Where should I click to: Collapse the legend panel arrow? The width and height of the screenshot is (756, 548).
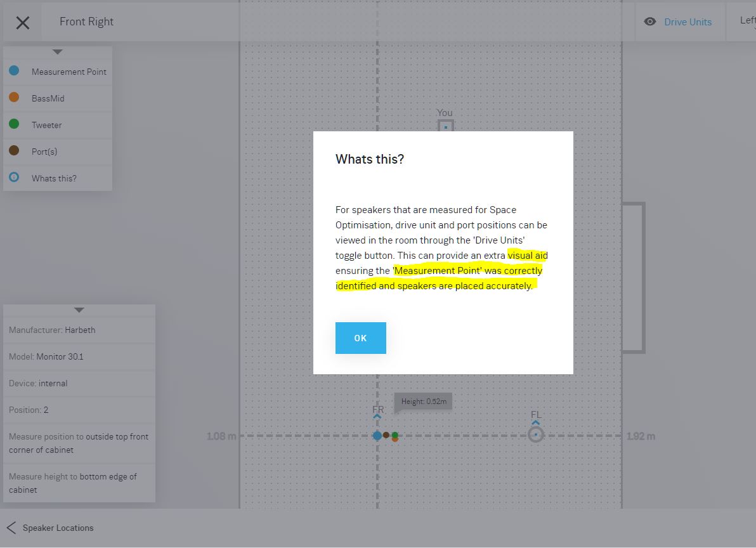[x=58, y=51]
